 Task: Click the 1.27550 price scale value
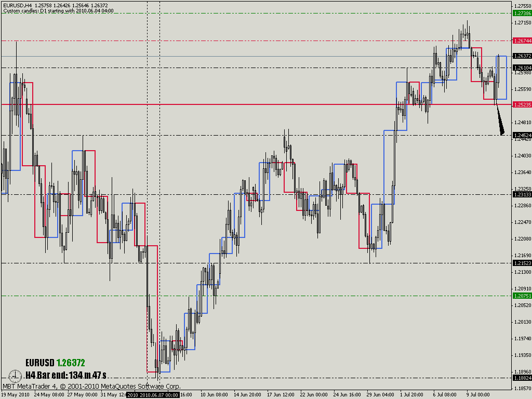(x=523, y=6)
